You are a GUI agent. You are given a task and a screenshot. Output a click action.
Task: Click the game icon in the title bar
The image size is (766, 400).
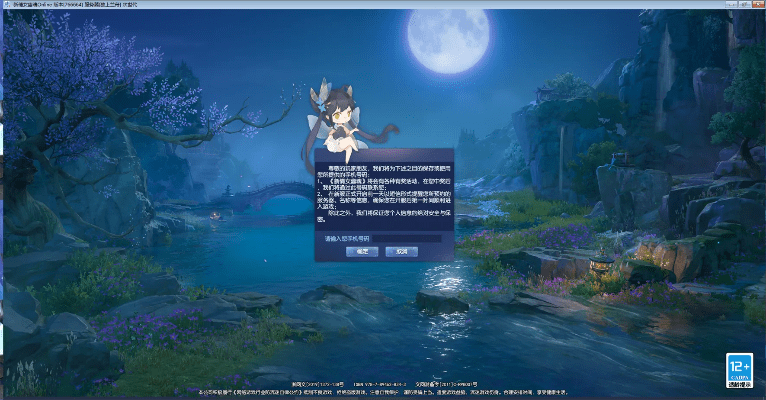5,4
